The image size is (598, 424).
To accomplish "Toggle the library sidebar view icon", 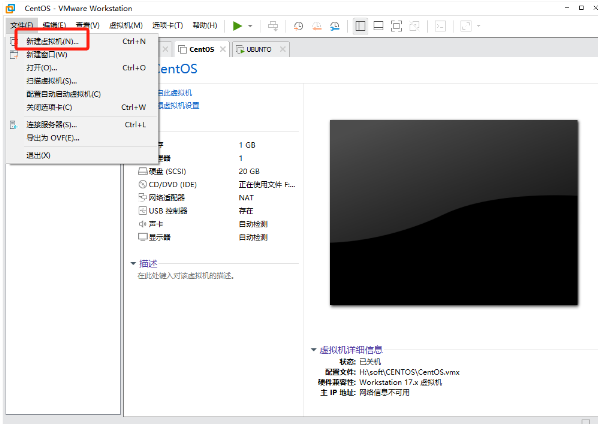I will click(x=360, y=26).
